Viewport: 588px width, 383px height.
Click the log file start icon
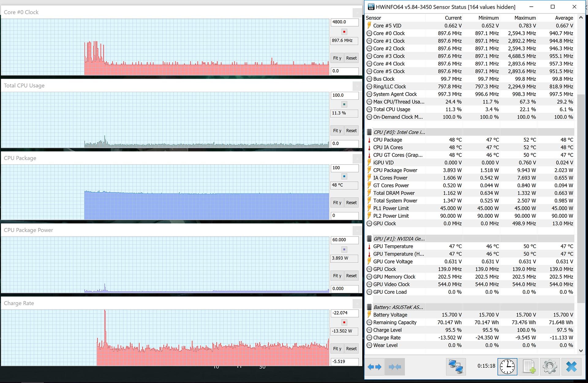[529, 366]
